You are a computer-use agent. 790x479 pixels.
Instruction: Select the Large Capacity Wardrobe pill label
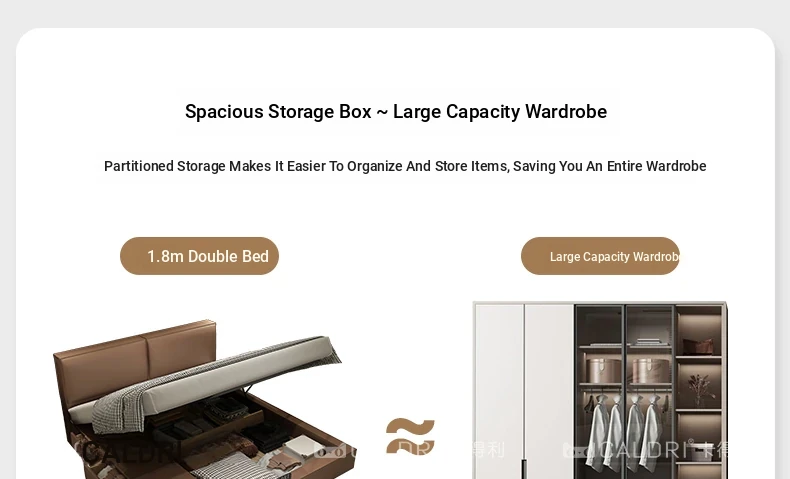coord(600,256)
